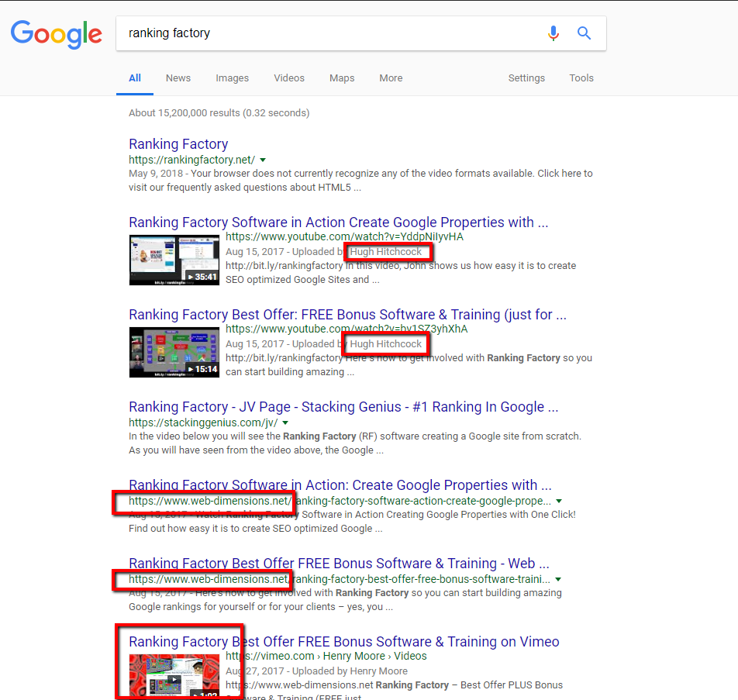Click the Google logo

pyautogui.click(x=56, y=34)
